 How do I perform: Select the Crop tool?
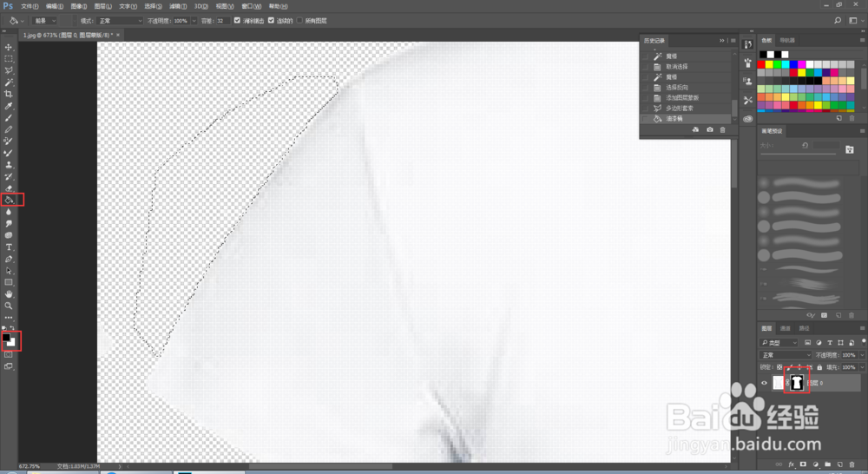(x=9, y=94)
